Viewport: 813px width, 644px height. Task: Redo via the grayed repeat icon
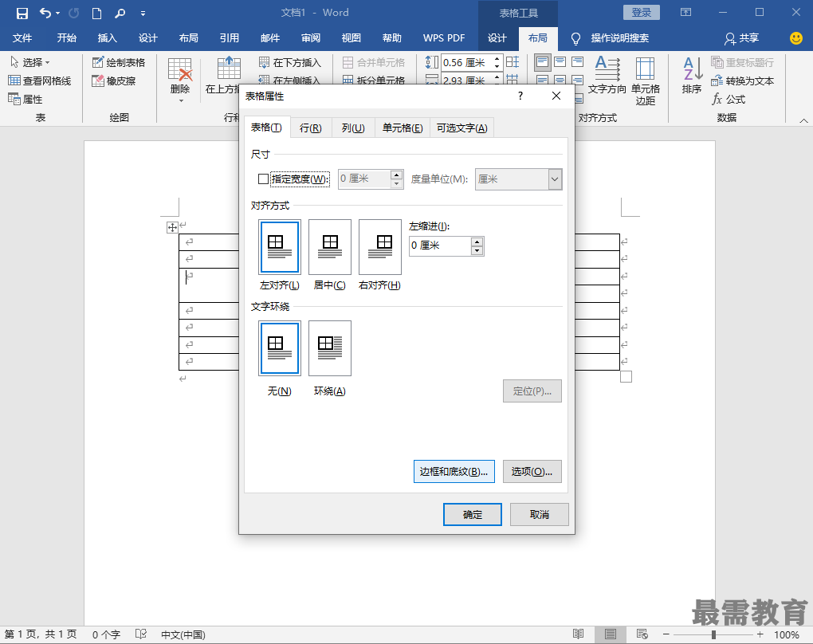[74, 13]
